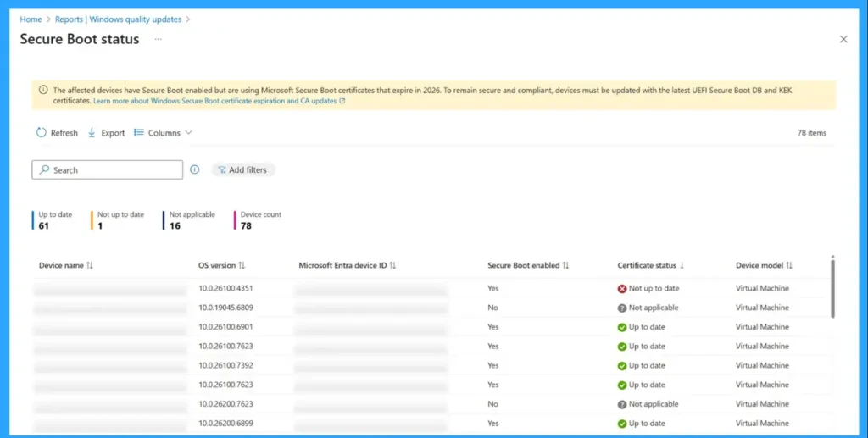The width and height of the screenshot is (868, 438).
Task: Click the Up to date icon for 10.0.26200.6899
Action: coord(622,424)
